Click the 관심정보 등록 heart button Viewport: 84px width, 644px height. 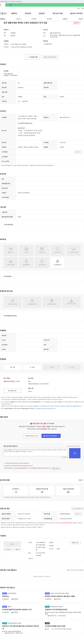click(x=33, y=57)
